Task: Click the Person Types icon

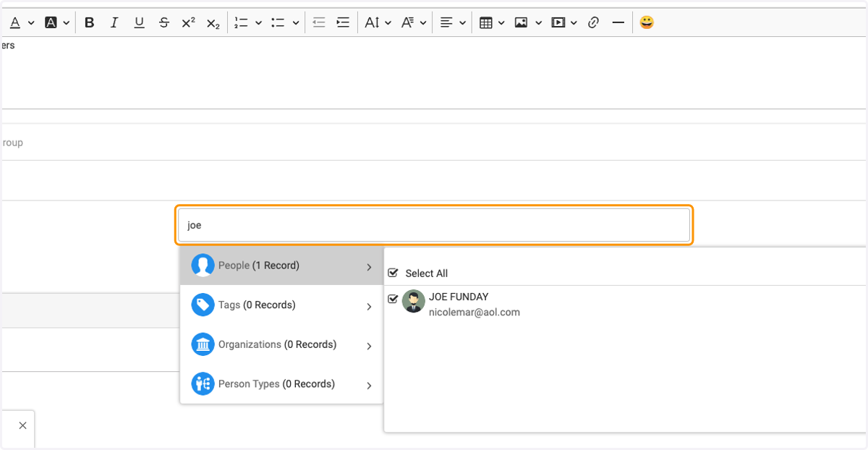Action: (203, 383)
